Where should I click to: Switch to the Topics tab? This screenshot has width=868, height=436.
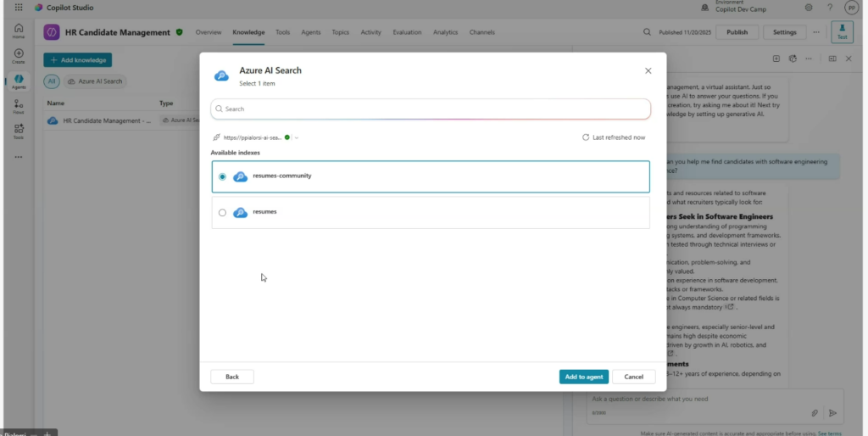tap(340, 32)
